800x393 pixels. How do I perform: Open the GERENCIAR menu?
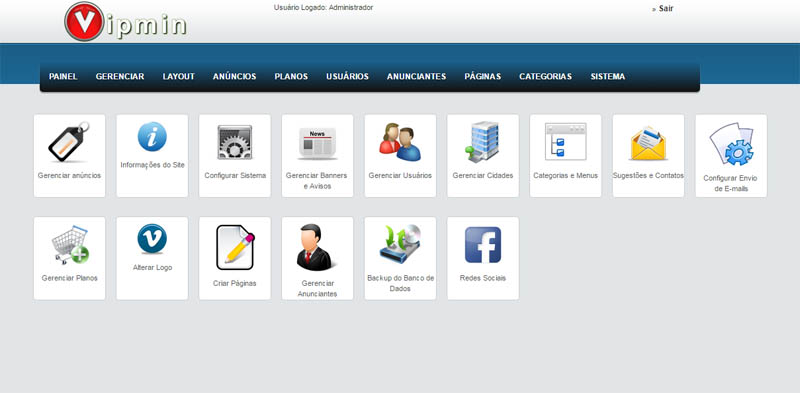click(x=120, y=77)
